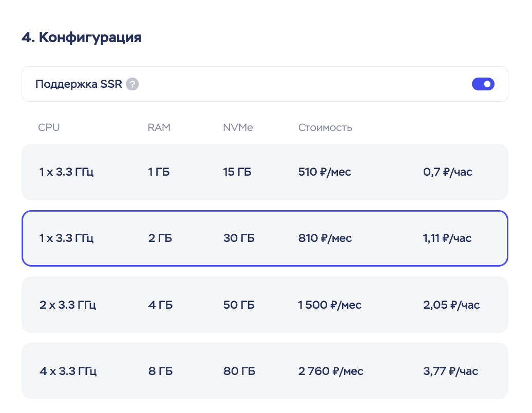Click the RAM column header
This screenshot has width=532, height=413.
pos(159,127)
